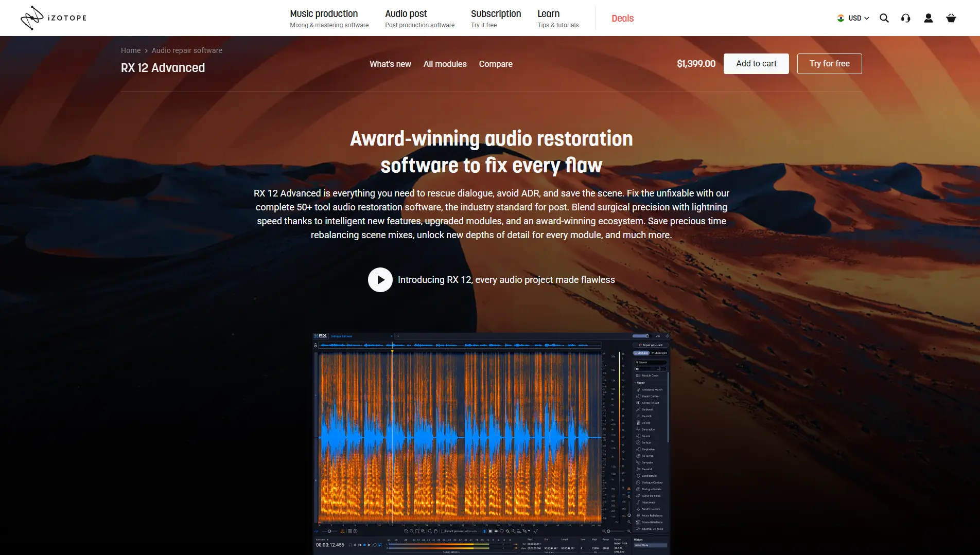Click the RX 12 Advanced product title

[x=163, y=68]
